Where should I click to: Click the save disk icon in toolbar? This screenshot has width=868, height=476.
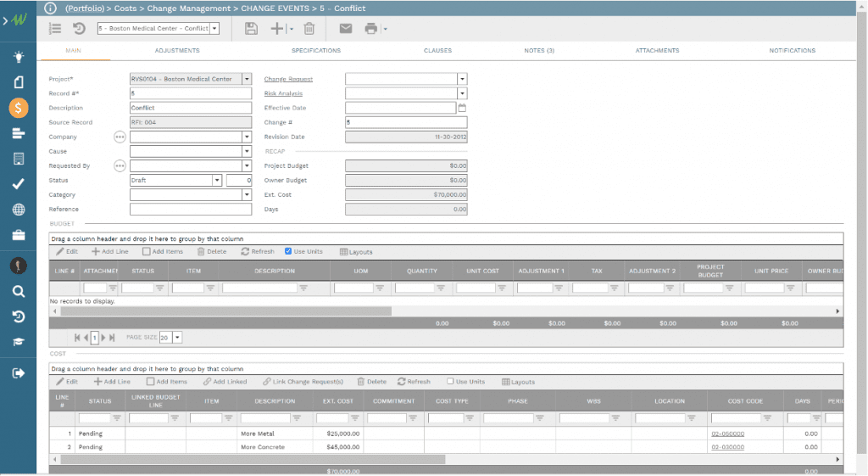[251, 28]
